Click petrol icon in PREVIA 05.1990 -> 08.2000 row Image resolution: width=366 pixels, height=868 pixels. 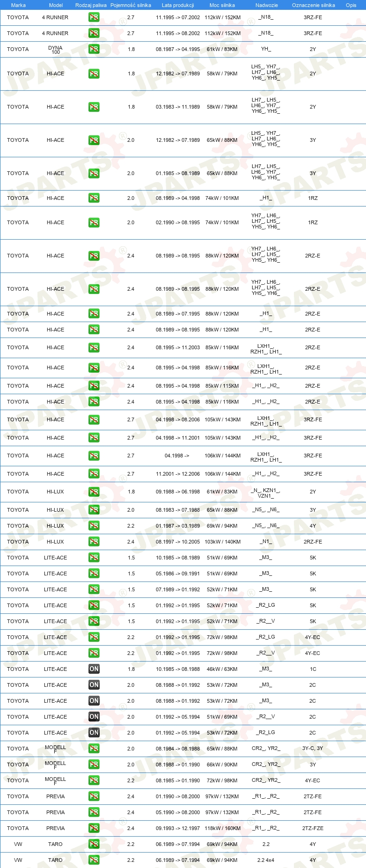click(x=94, y=812)
